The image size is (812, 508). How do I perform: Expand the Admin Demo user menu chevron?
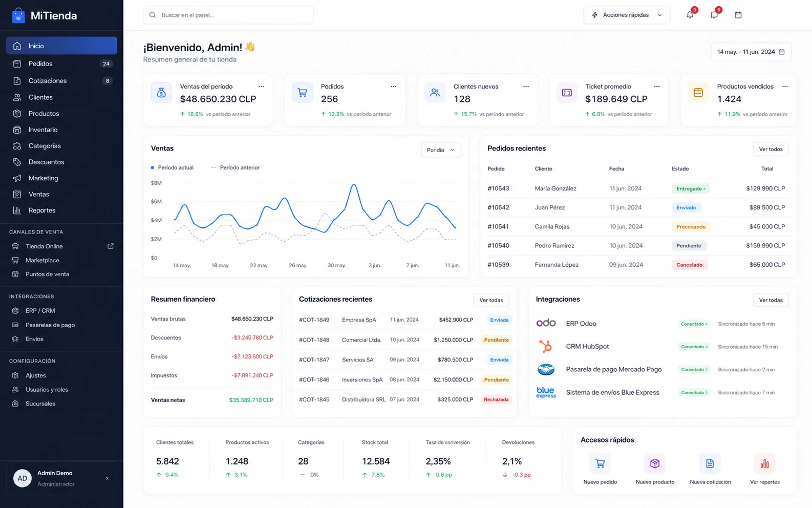(x=107, y=478)
